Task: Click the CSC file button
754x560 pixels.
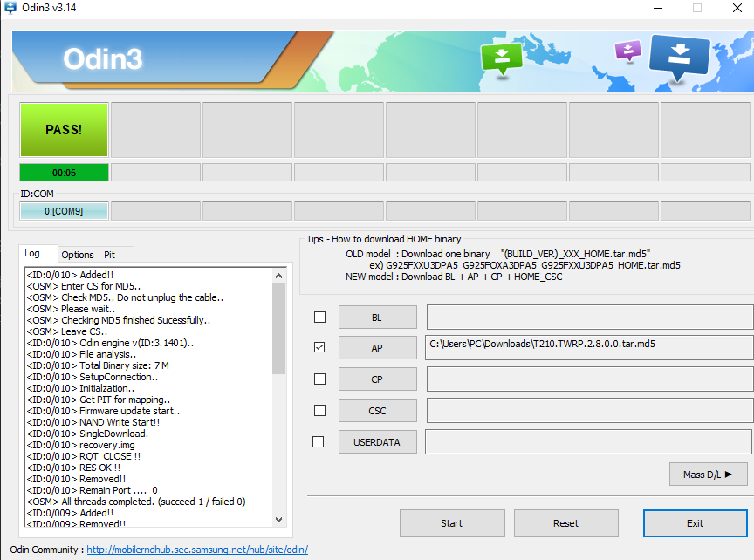Action: 378,411
